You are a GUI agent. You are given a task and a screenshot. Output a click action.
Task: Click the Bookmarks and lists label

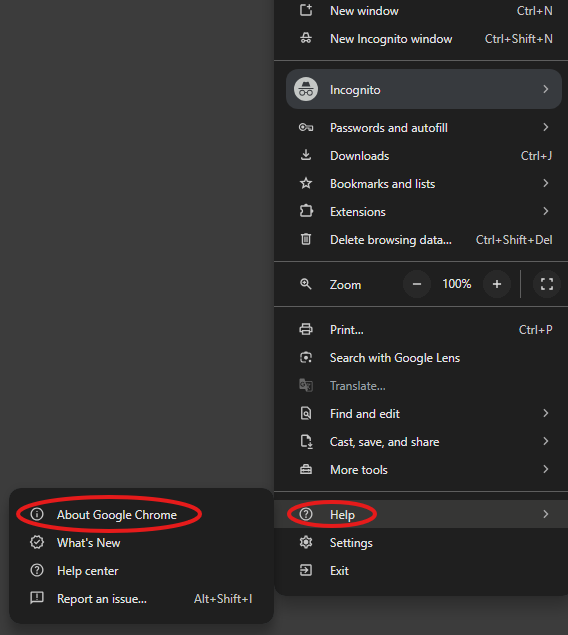point(383,184)
